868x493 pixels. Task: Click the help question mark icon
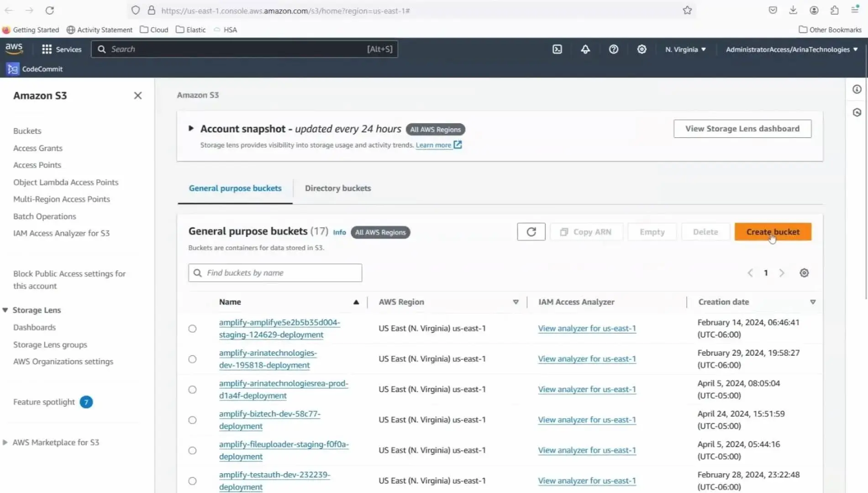[x=613, y=49]
